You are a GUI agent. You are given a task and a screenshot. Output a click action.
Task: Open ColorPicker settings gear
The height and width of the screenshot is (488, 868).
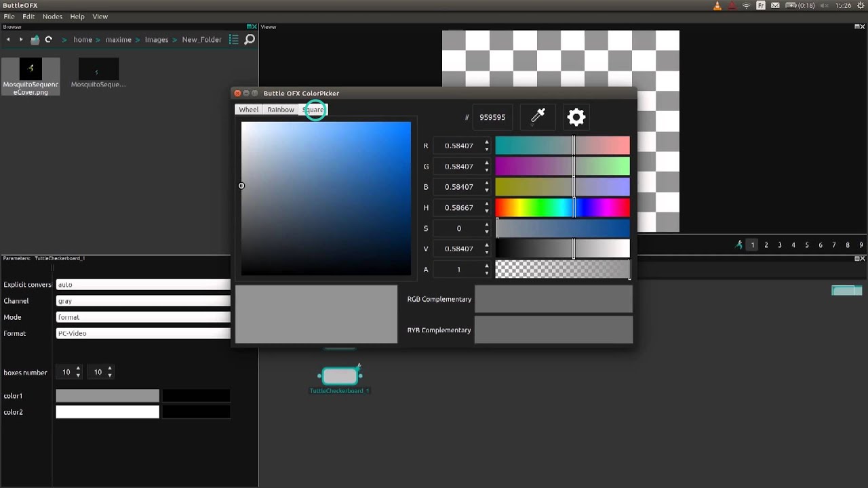576,117
